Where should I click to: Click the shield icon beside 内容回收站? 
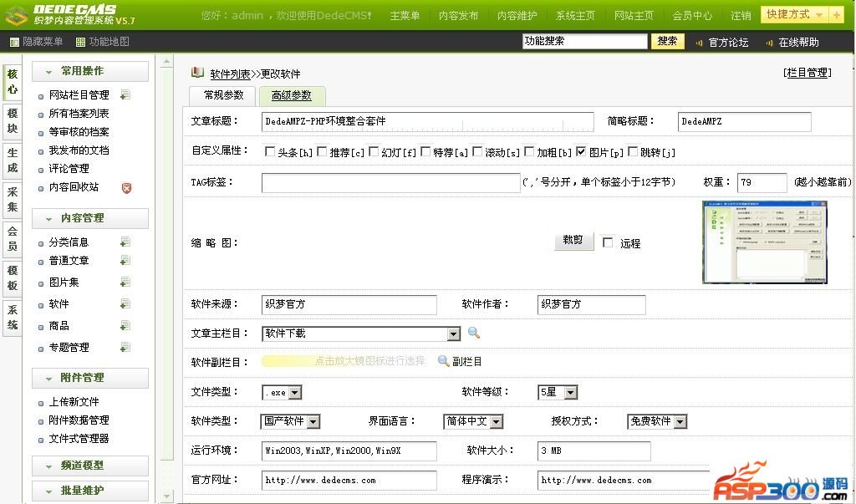point(126,188)
